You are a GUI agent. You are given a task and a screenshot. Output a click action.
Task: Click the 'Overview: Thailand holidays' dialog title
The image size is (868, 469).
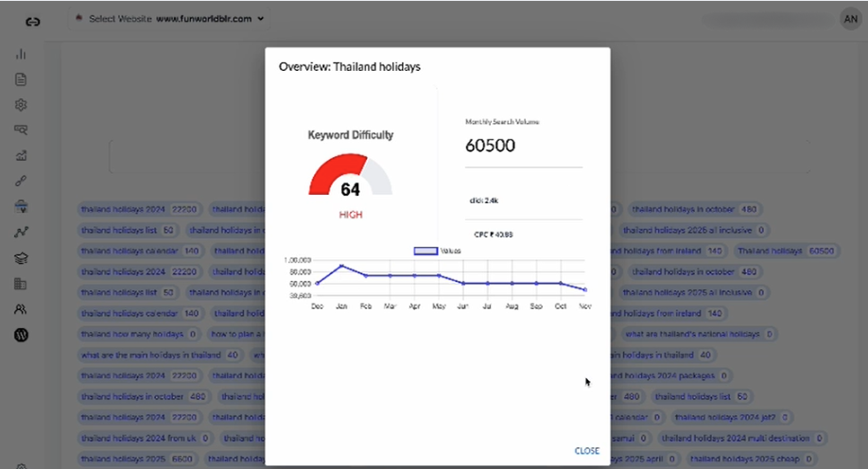[x=349, y=67]
